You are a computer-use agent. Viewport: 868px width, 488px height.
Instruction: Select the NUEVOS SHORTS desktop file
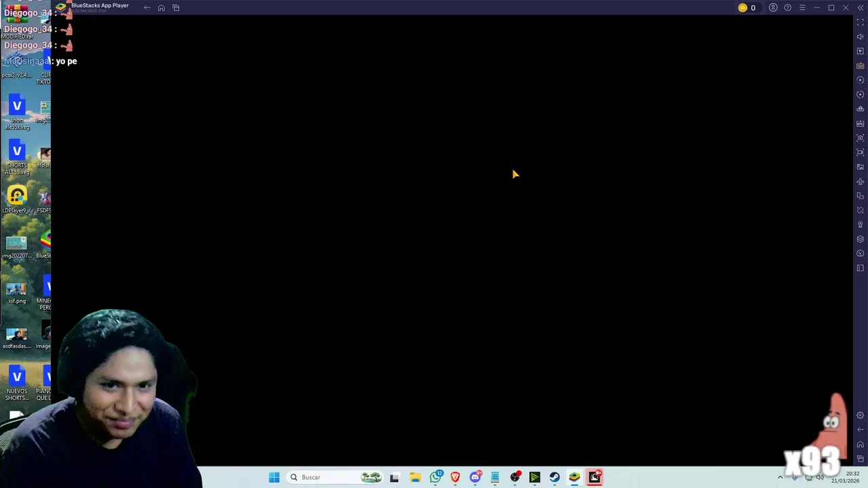click(x=17, y=384)
